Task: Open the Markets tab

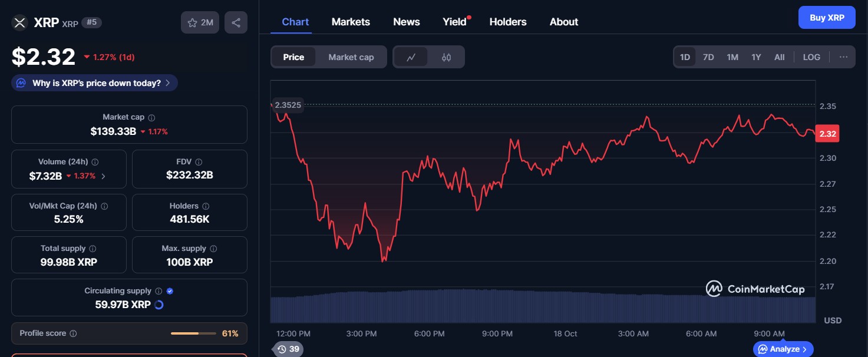Action: 351,22
